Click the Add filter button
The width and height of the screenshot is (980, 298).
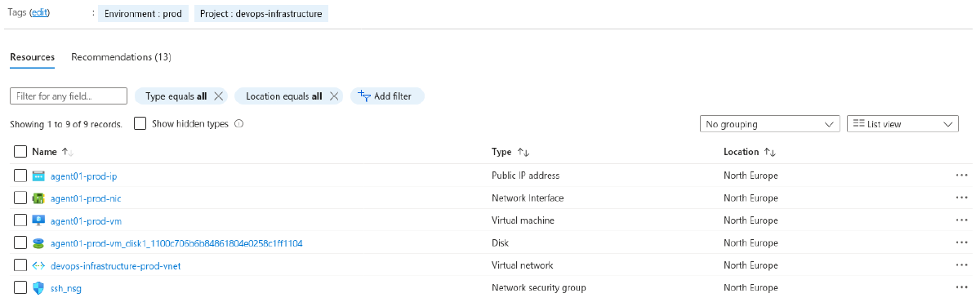point(387,96)
